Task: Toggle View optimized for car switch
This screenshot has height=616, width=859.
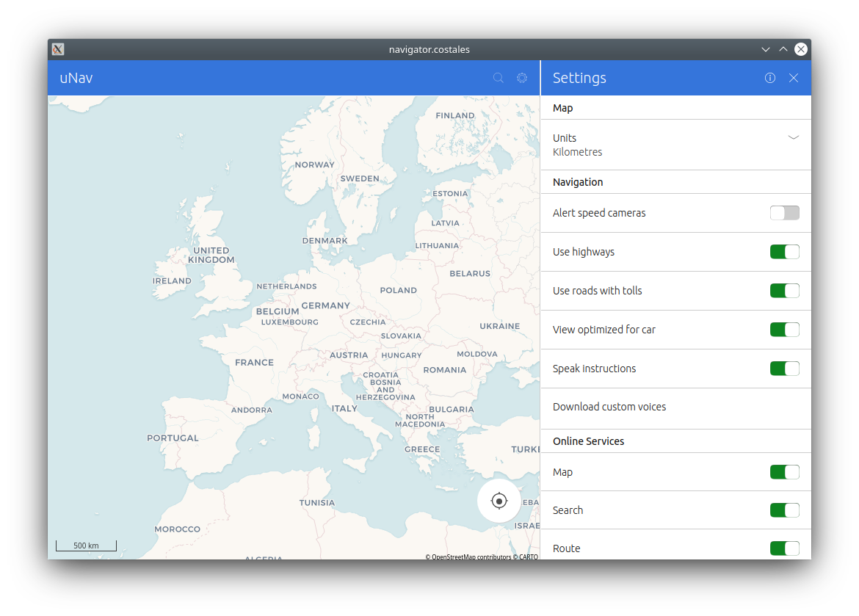Action: pyautogui.click(x=785, y=330)
